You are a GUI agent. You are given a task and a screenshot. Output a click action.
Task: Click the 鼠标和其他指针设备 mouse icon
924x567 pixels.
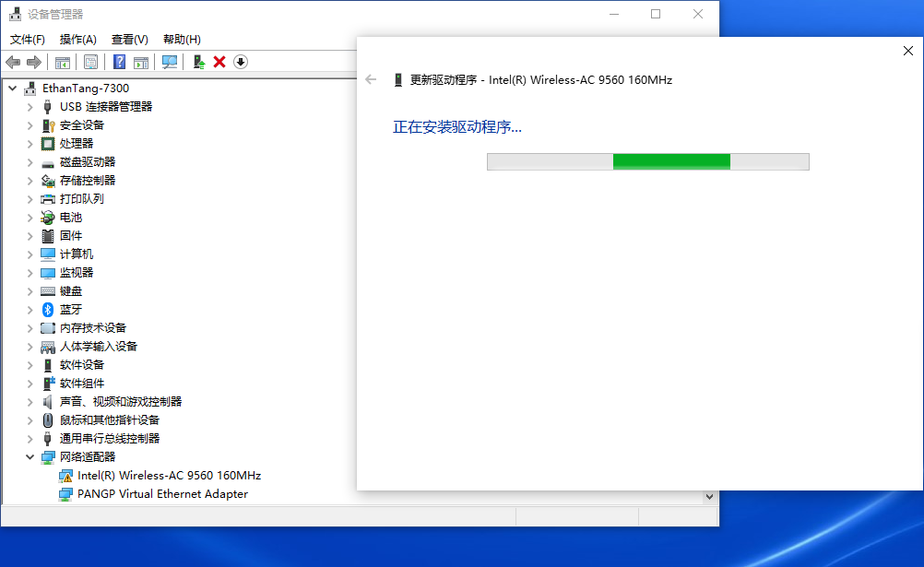coord(48,420)
